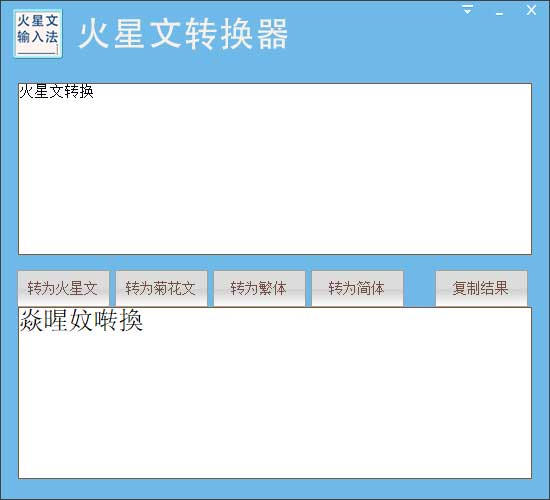Convert to traditional with 转为繁体
Image resolution: width=550 pixels, height=500 pixels.
click(x=259, y=288)
